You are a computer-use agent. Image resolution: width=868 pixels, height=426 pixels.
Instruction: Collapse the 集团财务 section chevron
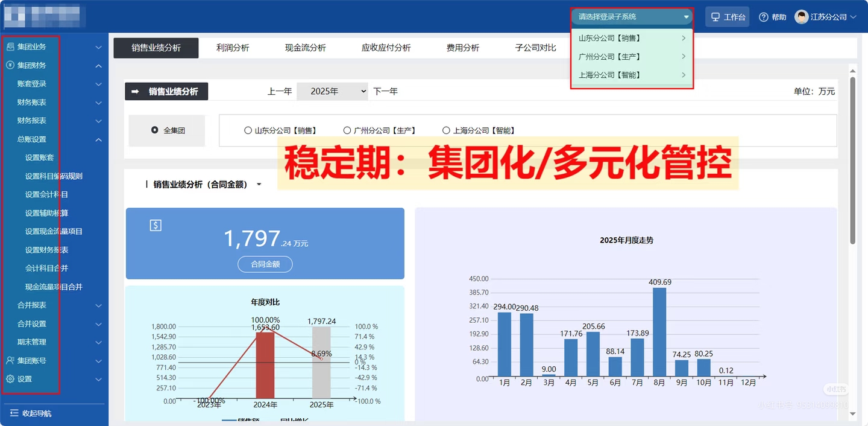[x=99, y=65]
